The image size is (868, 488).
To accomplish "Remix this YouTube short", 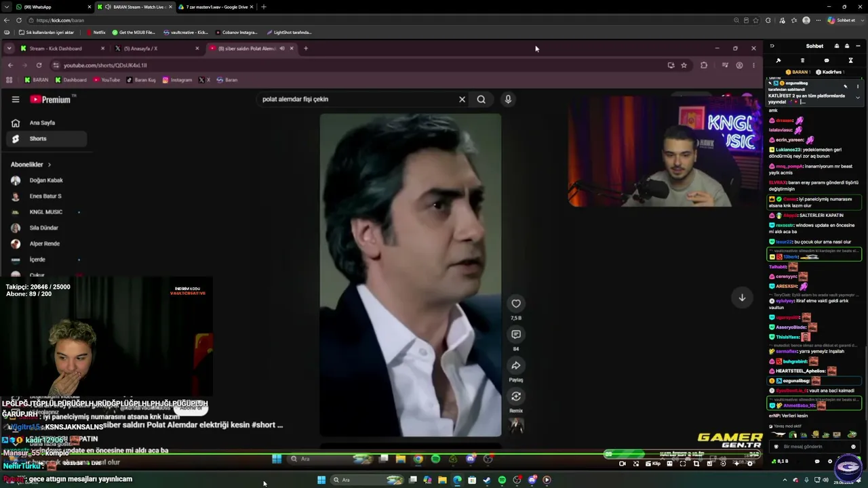I will click(x=516, y=396).
